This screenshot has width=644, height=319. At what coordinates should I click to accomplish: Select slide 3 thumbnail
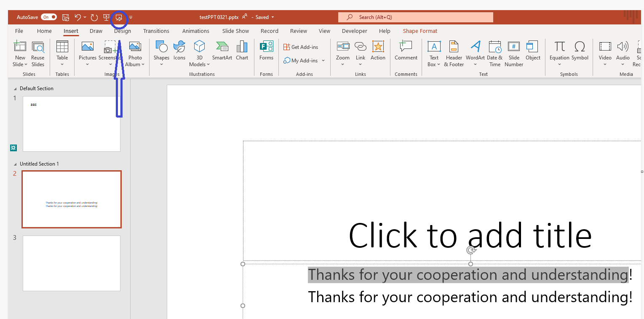coord(72,263)
